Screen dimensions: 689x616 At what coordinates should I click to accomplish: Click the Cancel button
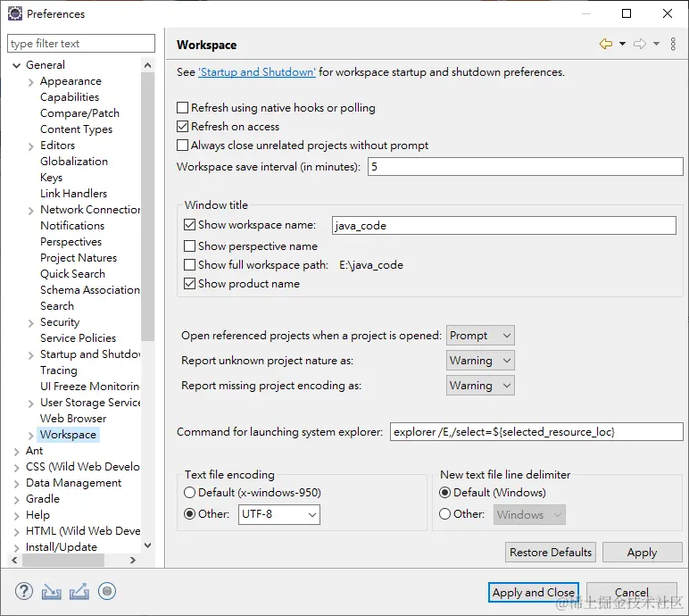(632, 593)
